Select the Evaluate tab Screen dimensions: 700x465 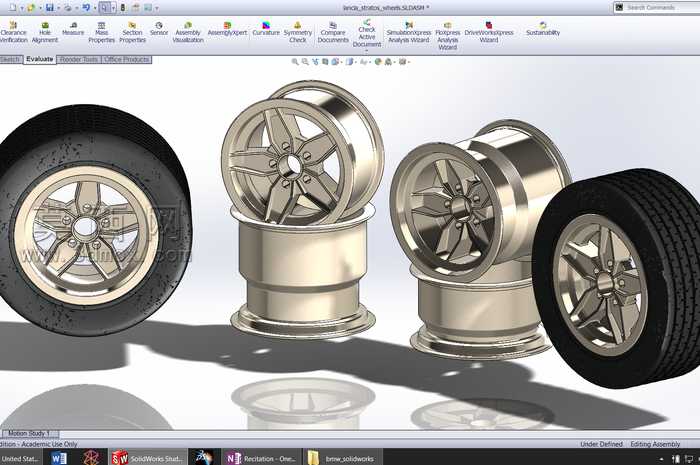[x=40, y=59]
